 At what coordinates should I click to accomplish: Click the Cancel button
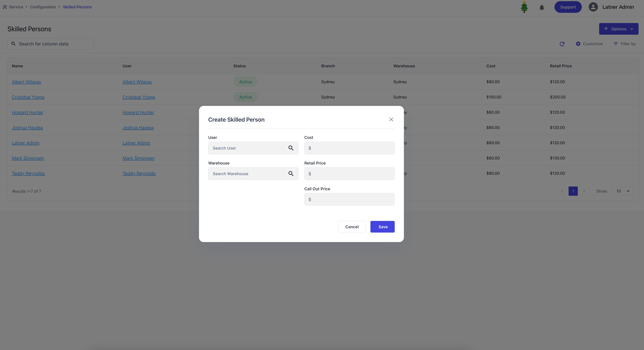click(x=352, y=227)
